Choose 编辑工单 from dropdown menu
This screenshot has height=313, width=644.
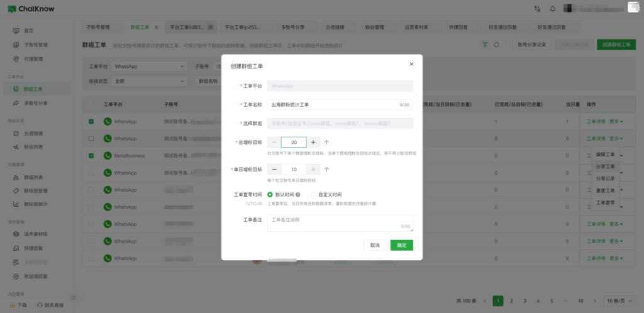pos(606,155)
